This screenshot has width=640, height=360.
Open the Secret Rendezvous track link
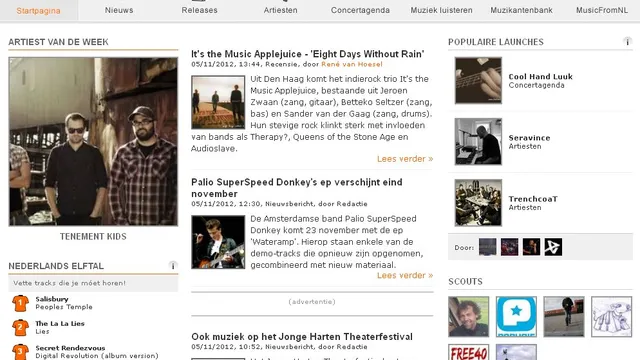tap(70, 348)
